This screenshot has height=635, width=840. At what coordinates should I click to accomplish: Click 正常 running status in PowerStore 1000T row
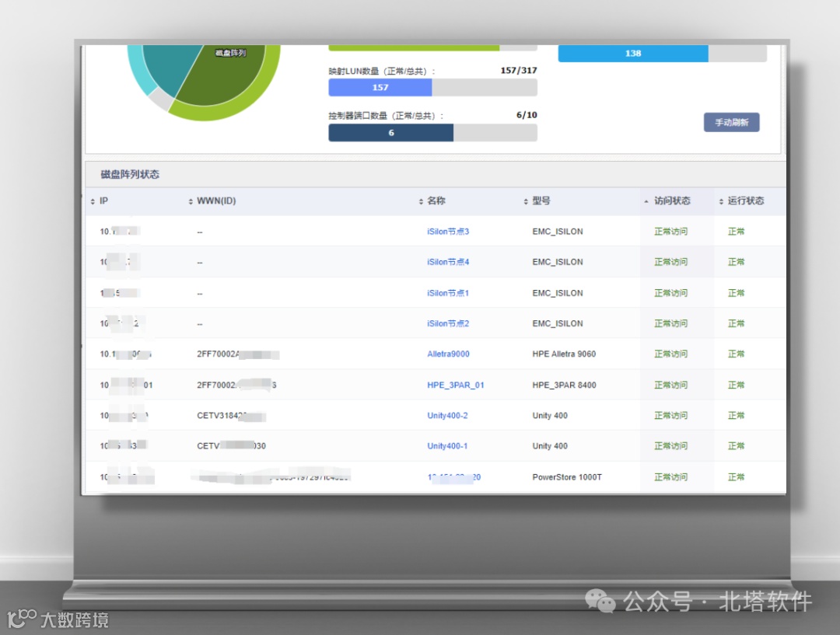coord(736,477)
